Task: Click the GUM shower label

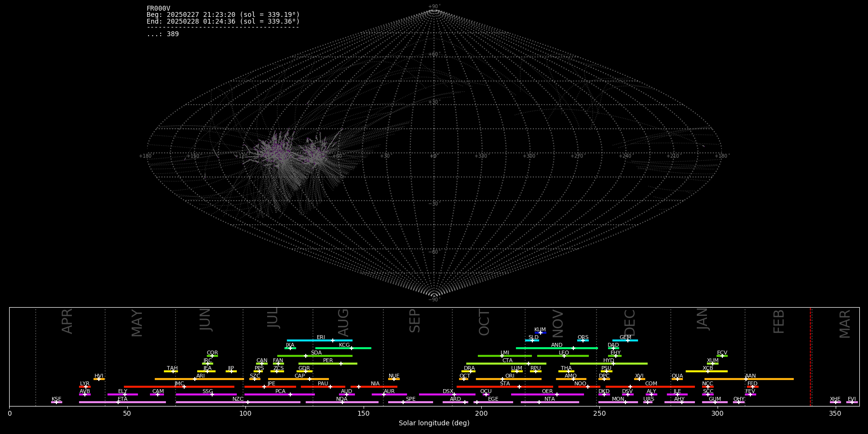Action: click(x=715, y=399)
